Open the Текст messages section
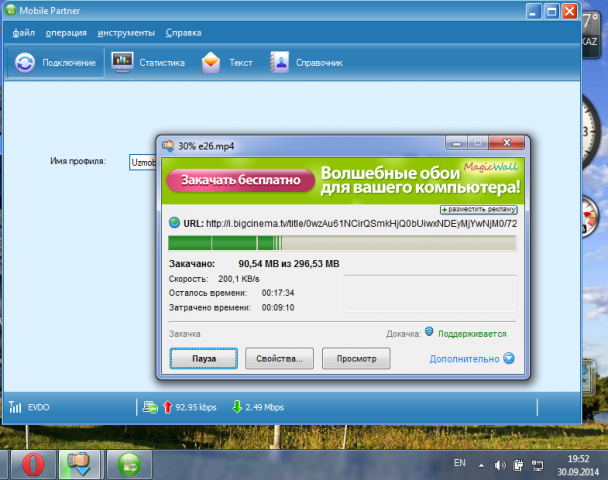The width and height of the screenshot is (608, 480). [x=226, y=63]
